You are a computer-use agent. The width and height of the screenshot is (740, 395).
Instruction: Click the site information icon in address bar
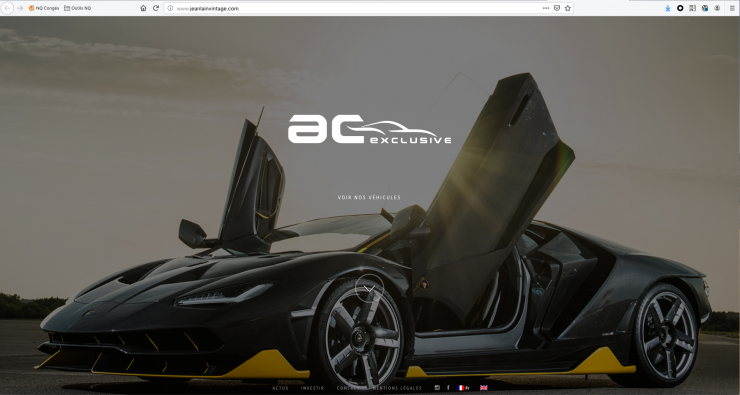tap(170, 8)
